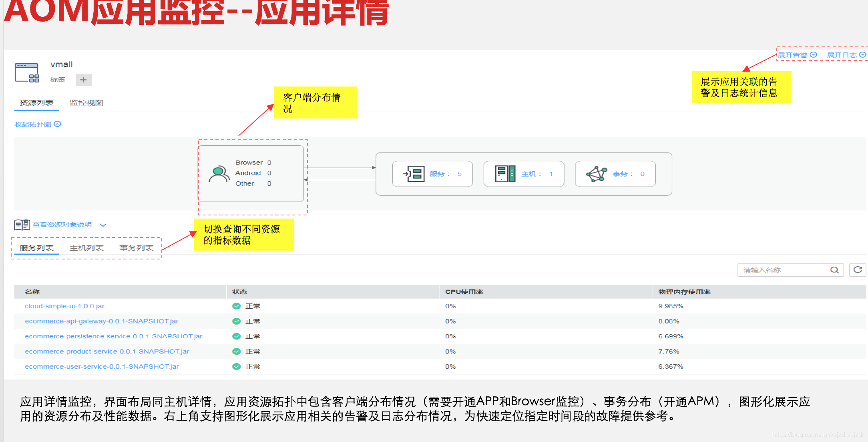Viewport: 868px width, 442px height.
Task: Click the service icon in topology
Action: (414, 174)
